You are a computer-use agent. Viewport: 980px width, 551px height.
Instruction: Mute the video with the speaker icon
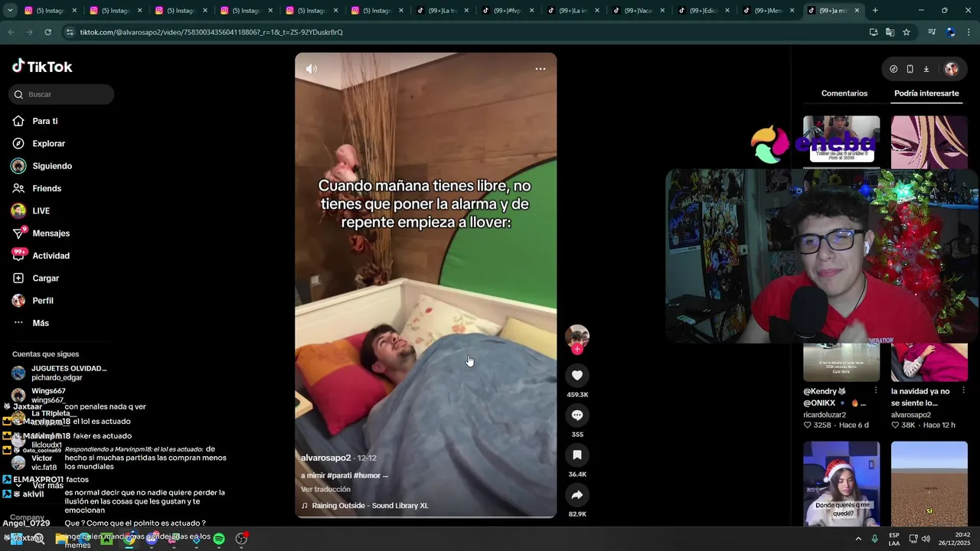312,69
